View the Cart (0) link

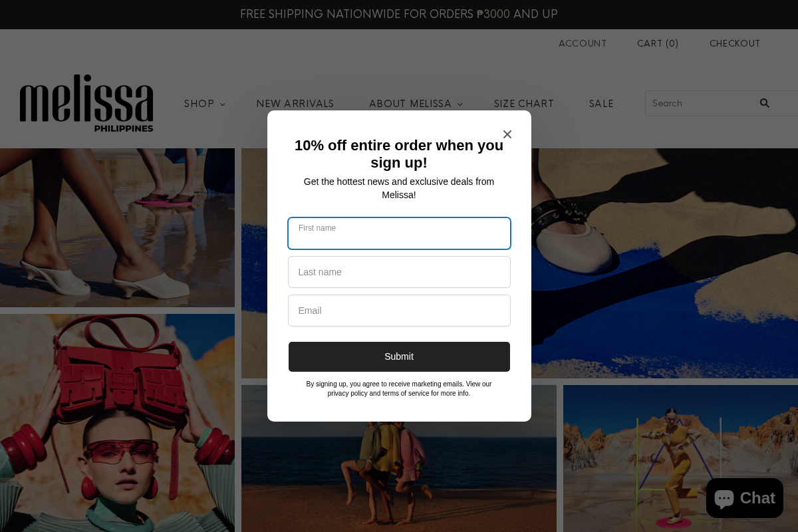click(658, 44)
